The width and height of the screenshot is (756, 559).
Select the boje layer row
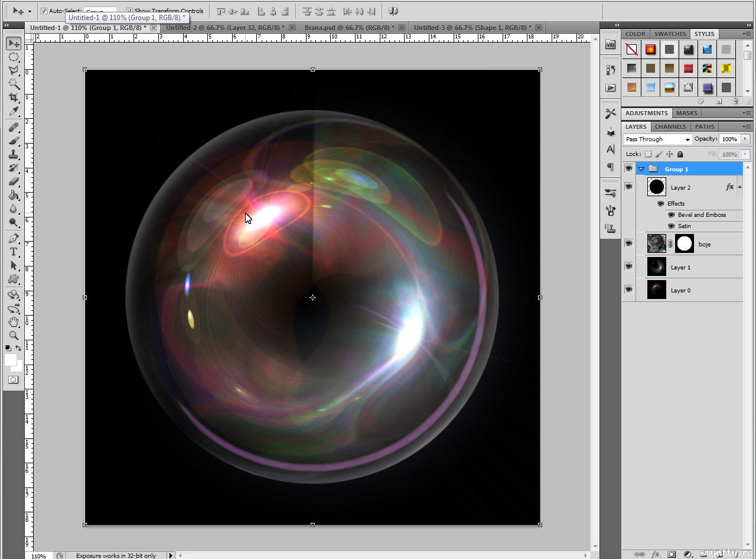click(x=704, y=244)
